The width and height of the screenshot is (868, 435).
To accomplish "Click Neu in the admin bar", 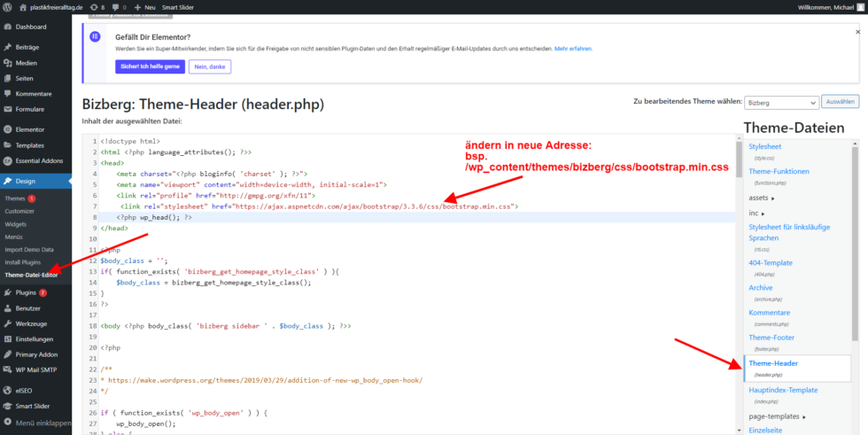I will [x=150, y=8].
